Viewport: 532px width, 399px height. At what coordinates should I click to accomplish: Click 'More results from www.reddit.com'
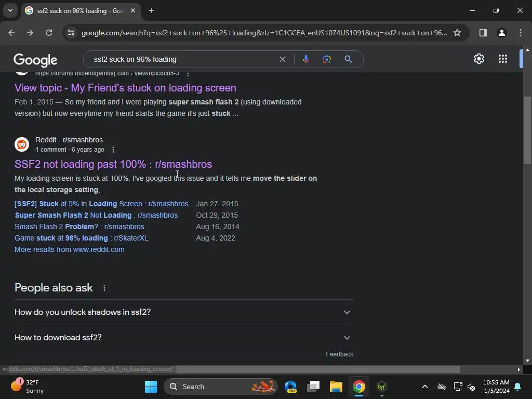[x=70, y=249]
